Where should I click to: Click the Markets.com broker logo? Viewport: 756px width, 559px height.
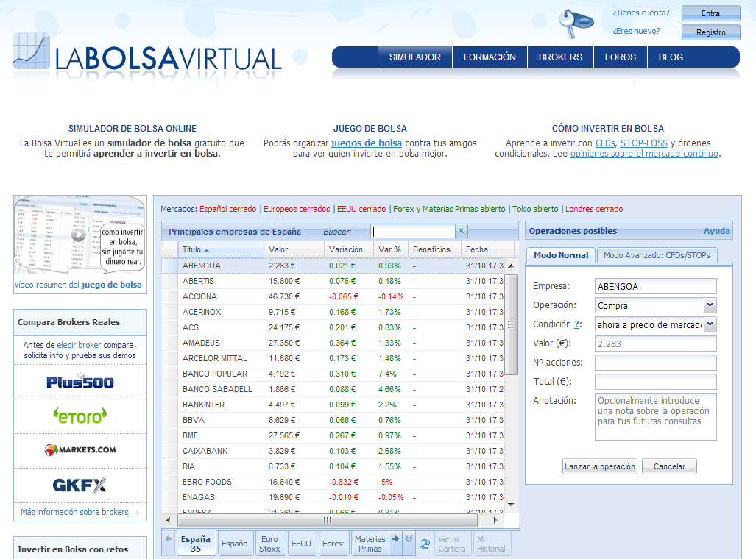tap(80, 449)
